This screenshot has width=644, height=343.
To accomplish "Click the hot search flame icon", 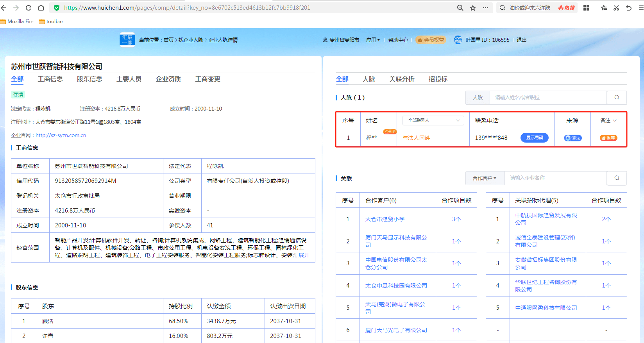I will 566,8.
